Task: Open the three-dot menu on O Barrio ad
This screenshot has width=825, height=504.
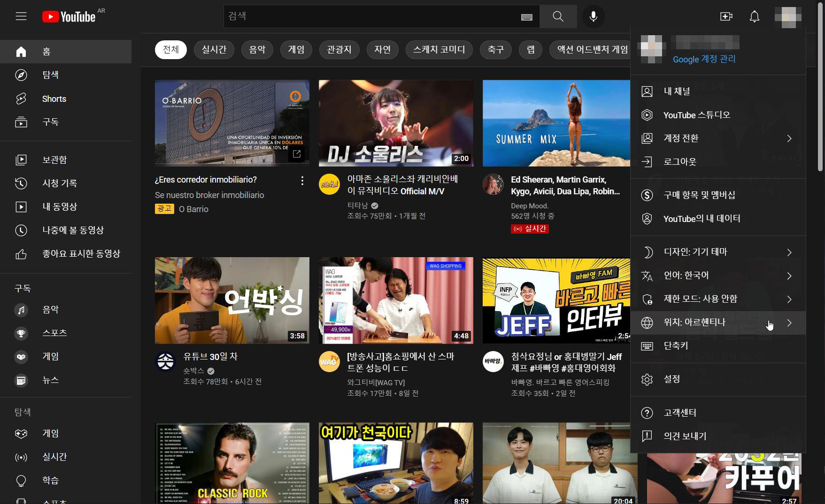Action: click(302, 181)
